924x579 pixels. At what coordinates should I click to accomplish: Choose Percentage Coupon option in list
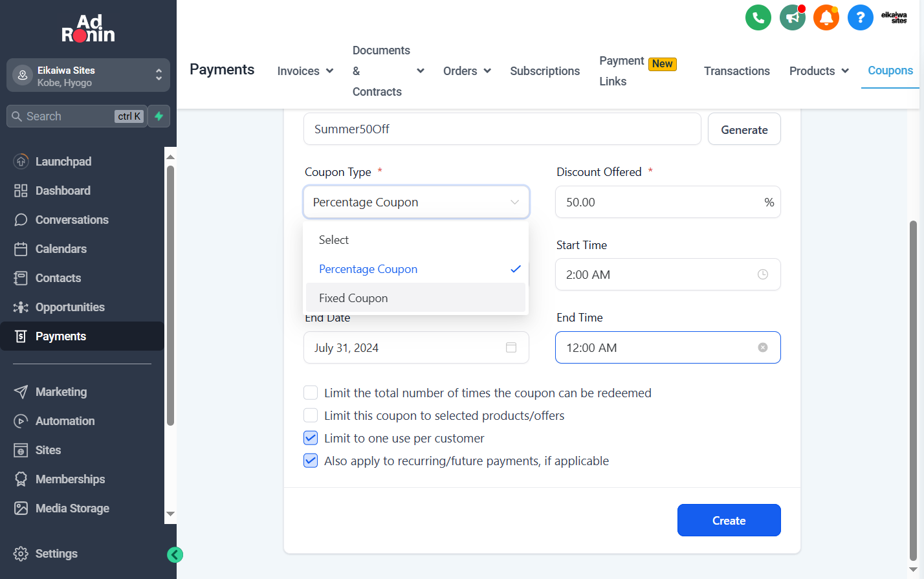coord(416,269)
